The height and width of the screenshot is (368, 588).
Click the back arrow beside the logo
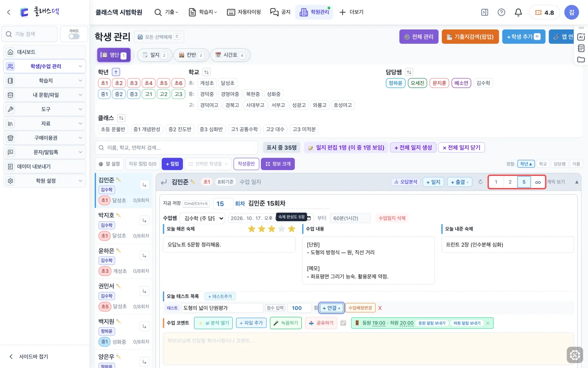click(9, 12)
